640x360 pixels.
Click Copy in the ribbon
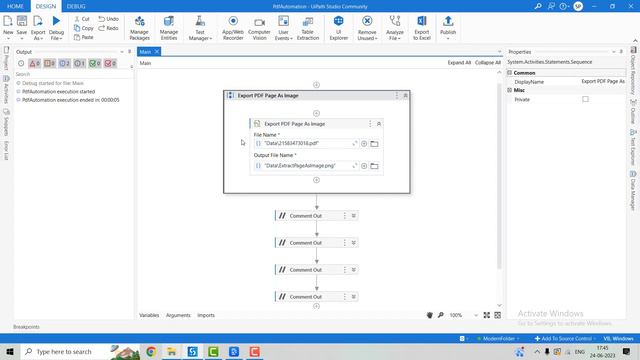84,28
